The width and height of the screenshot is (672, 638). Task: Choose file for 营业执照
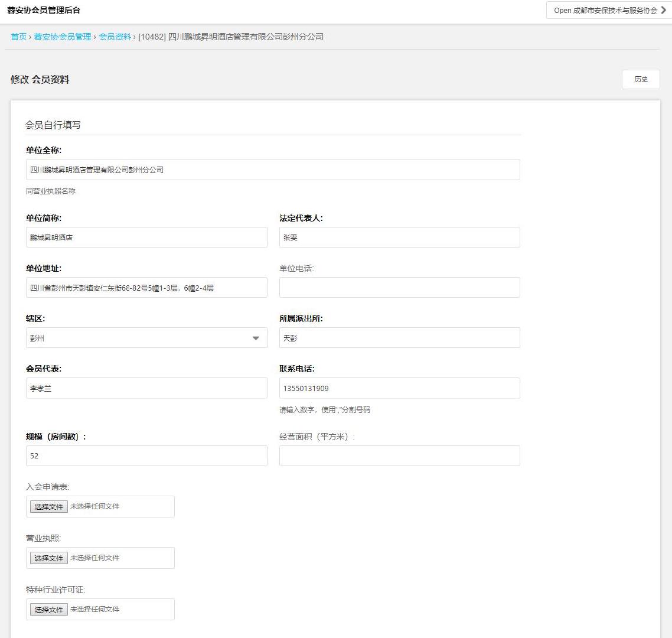(x=49, y=558)
